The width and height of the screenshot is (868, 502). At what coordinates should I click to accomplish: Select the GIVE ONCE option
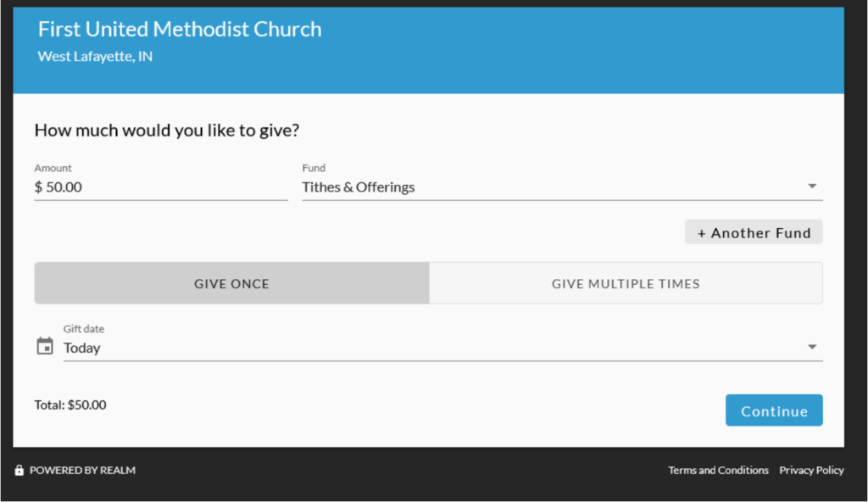[x=231, y=283]
